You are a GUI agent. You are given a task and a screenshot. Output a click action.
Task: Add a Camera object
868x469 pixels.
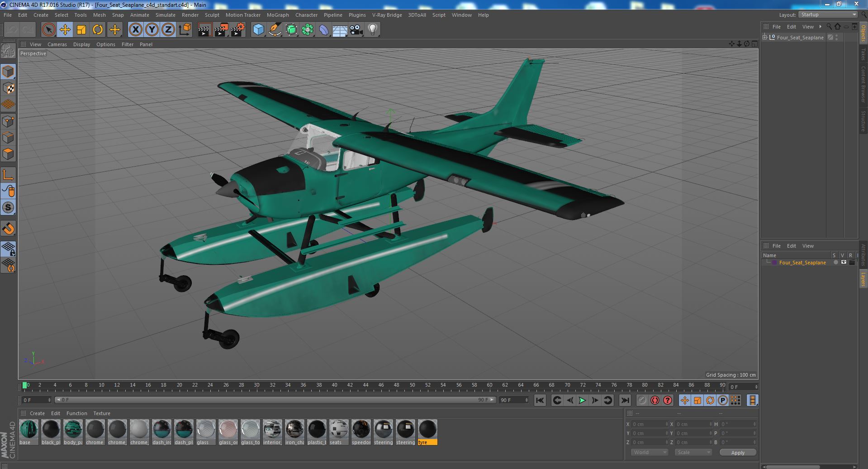point(356,30)
